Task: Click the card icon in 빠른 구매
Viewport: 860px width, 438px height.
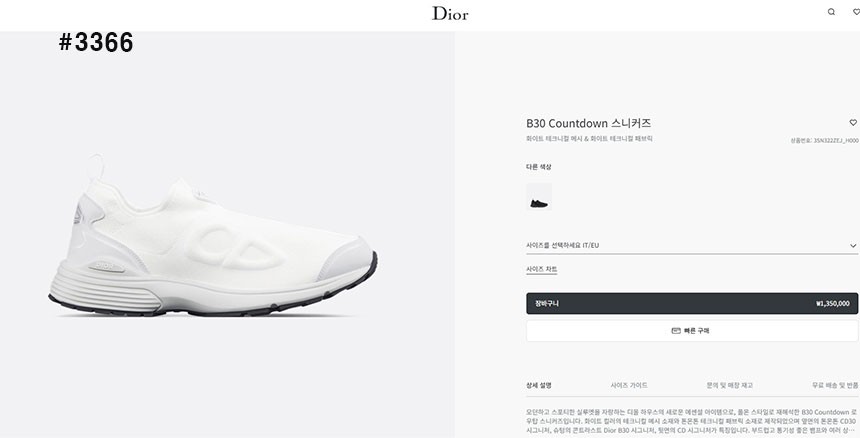Action: pyautogui.click(x=676, y=330)
